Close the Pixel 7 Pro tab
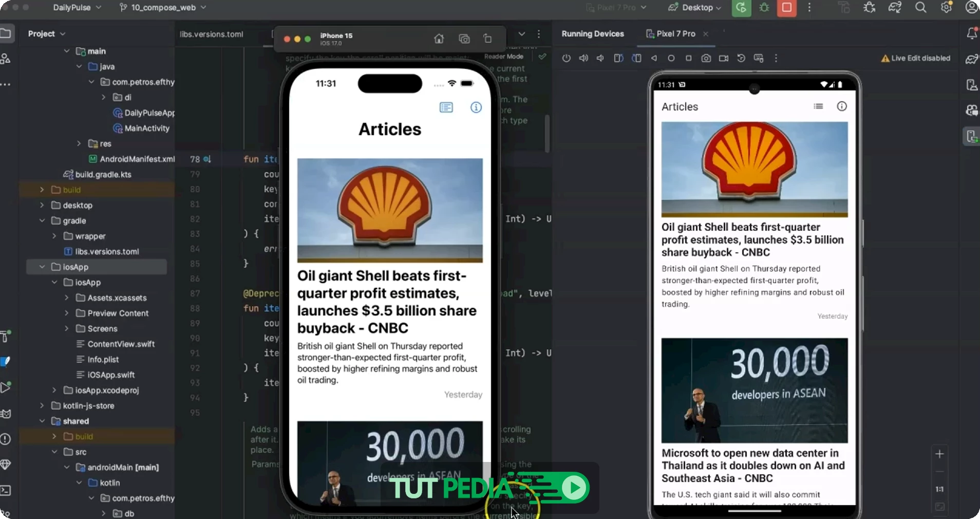This screenshot has width=980, height=519. click(706, 34)
